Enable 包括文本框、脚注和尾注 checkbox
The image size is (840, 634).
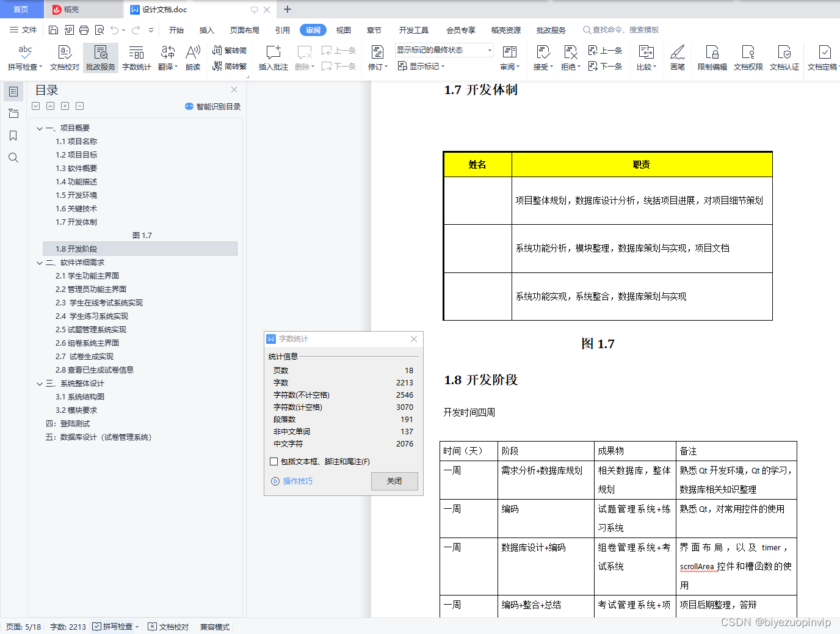coord(273,462)
